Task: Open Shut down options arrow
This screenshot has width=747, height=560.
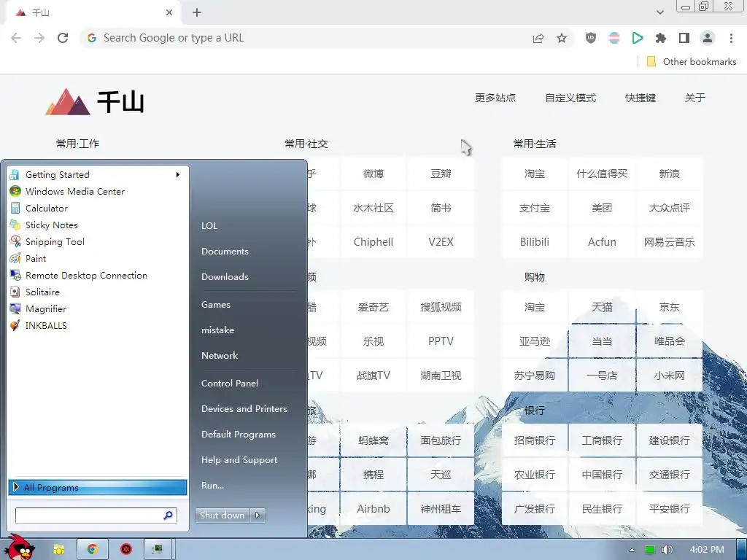Action: tap(258, 516)
